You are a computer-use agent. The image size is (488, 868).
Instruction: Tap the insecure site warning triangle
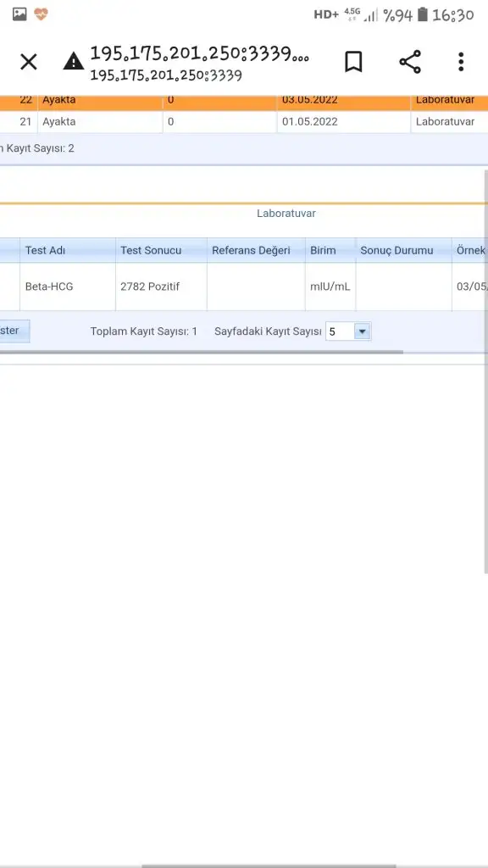tap(74, 61)
